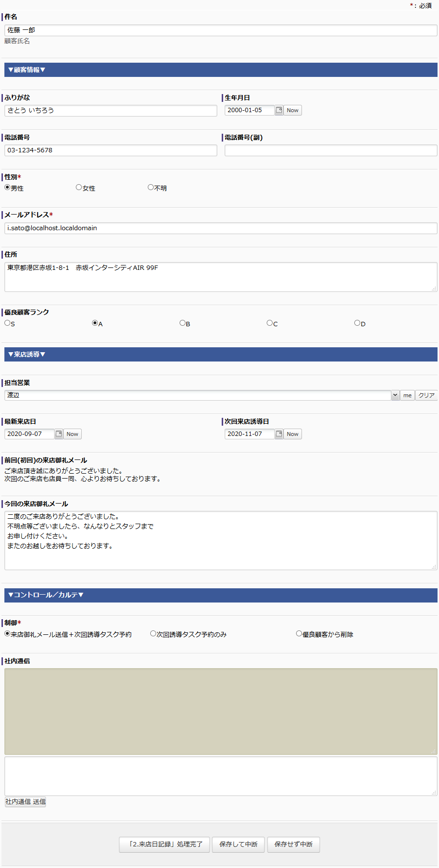Viewport: 439px width, 868px height.
Task: Set 次回来店誘導日 to Now
Action: click(x=293, y=434)
